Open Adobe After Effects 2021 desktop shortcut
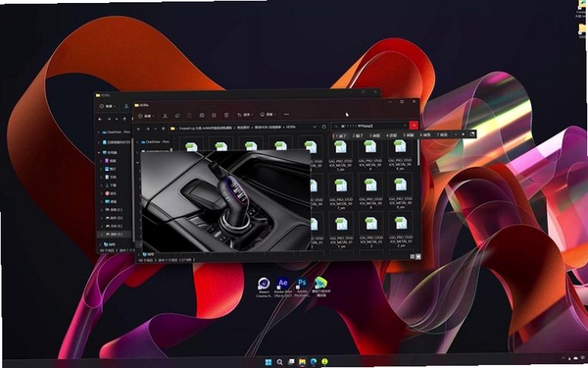588x368 pixels. (283, 287)
